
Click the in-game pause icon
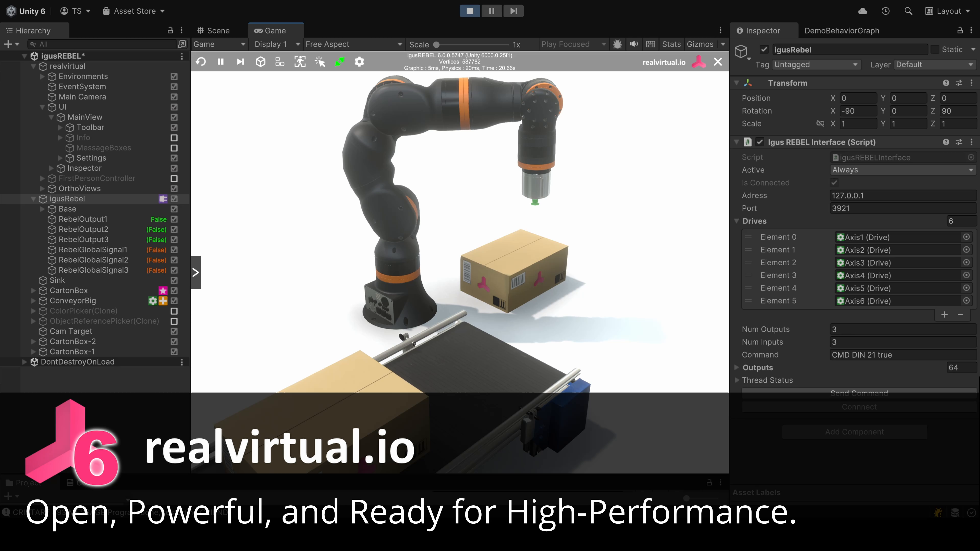point(220,61)
